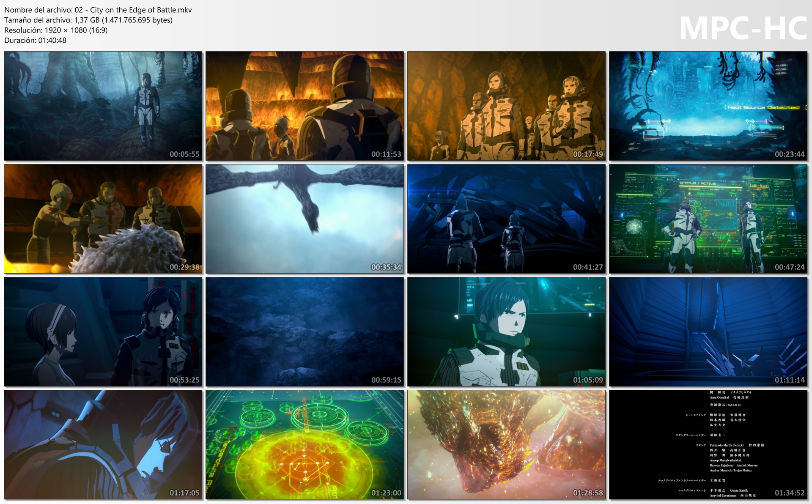Click the 'STATUS / ACTIVE' text in the thumbnail
This screenshot has height=504, width=812.
point(698,184)
